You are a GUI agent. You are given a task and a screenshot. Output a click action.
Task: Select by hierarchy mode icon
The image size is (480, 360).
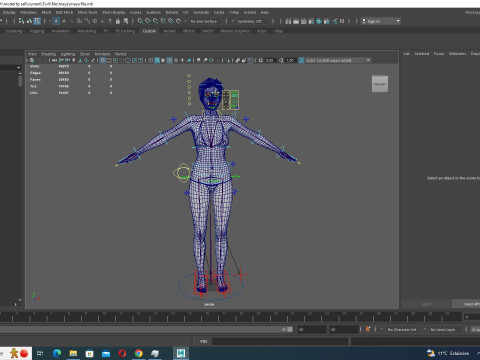(21, 21)
